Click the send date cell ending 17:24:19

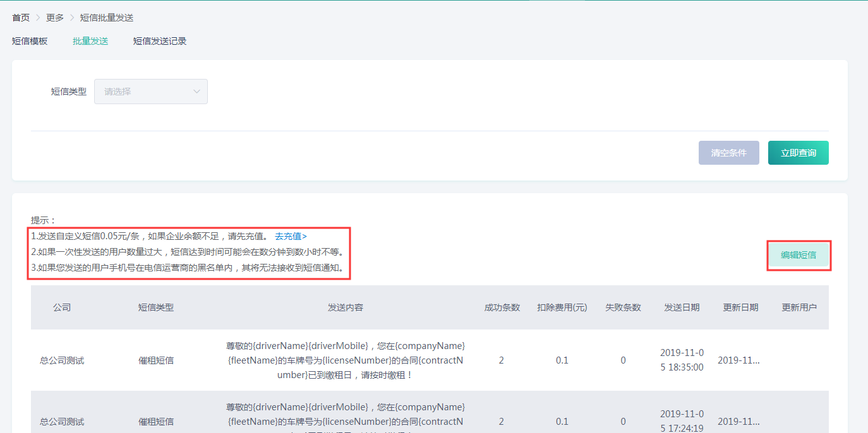[x=682, y=421]
